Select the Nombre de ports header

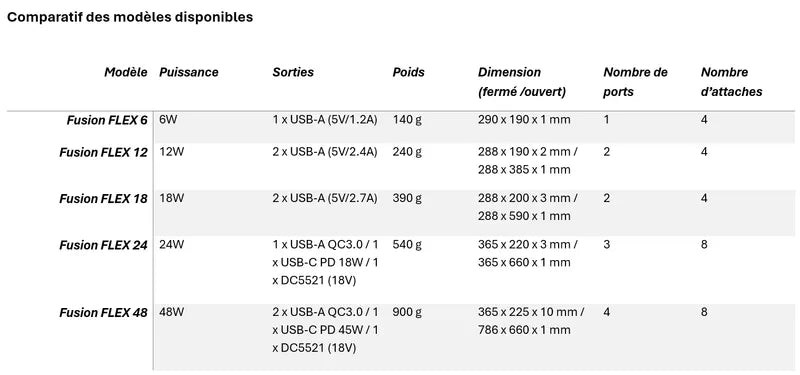coord(635,82)
